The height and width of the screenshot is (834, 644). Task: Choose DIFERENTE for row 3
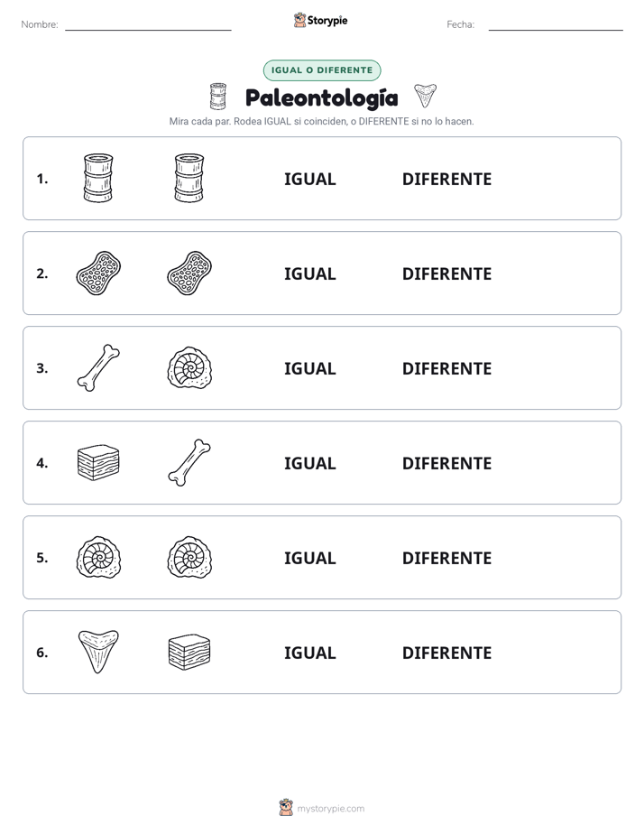point(446,368)
